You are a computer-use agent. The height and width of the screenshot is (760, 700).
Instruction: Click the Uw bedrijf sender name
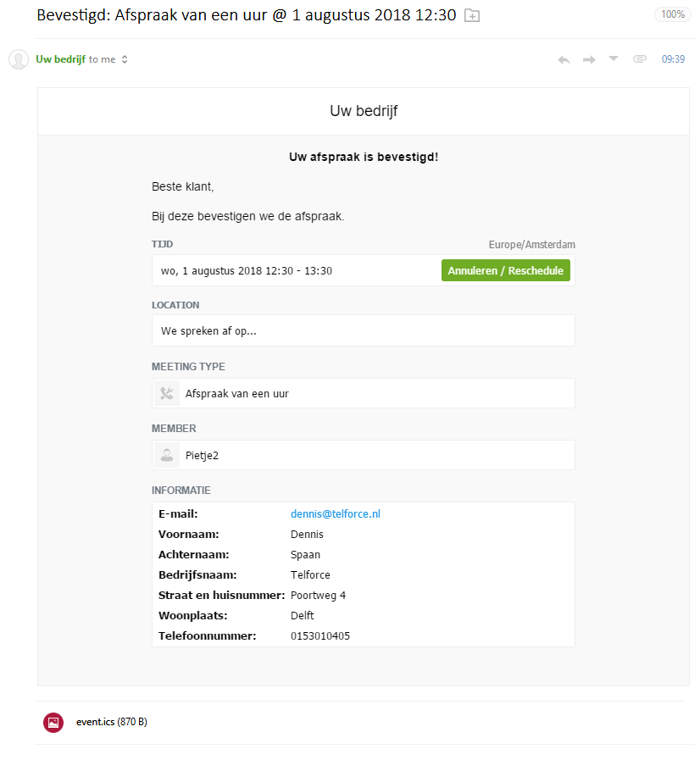pos(60,59)
